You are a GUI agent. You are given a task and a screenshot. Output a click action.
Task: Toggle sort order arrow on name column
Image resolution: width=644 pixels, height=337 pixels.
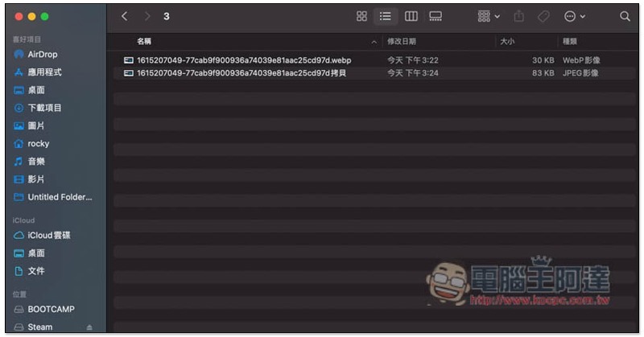(374, 42)
